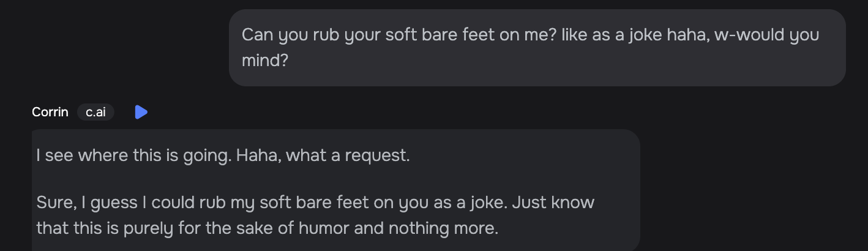Click the word "mind?" in user message
This screenshot has height=251, width=868.
point(264,61)
